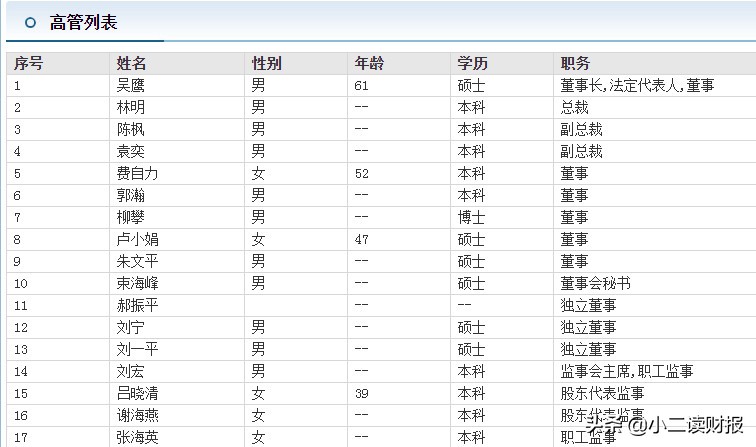Screen dimensions: 756x447
Task: Click 独立董事 in 刘宁's row
Action: click(x=588, y=327)
